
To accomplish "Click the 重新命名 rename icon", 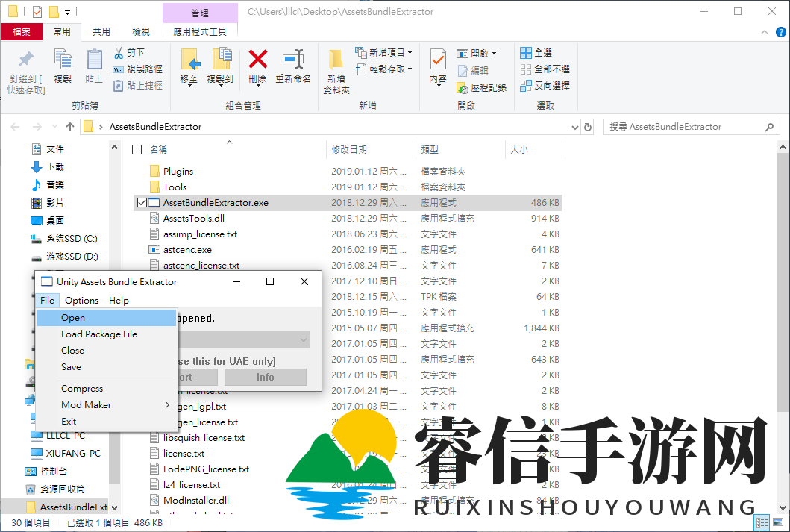I will [294, 67].
